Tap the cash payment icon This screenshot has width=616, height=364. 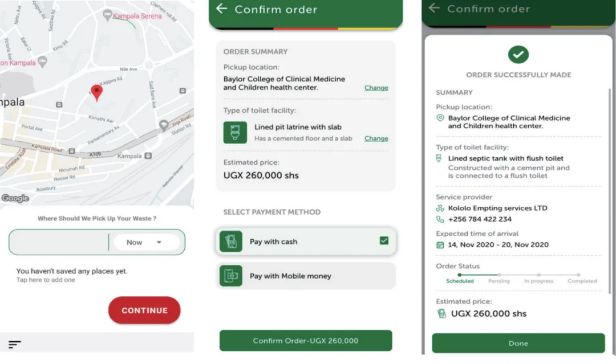(232, 242)
